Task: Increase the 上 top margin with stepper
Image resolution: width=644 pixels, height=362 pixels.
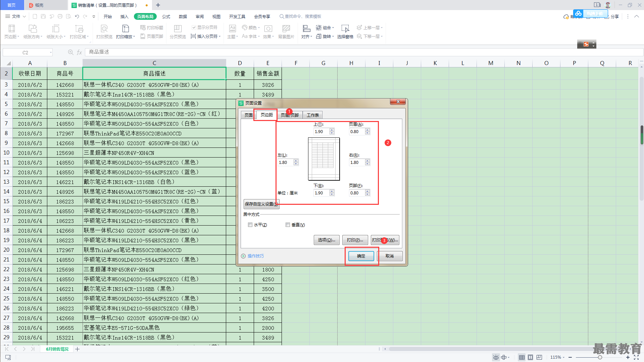Action: [332, 130]
